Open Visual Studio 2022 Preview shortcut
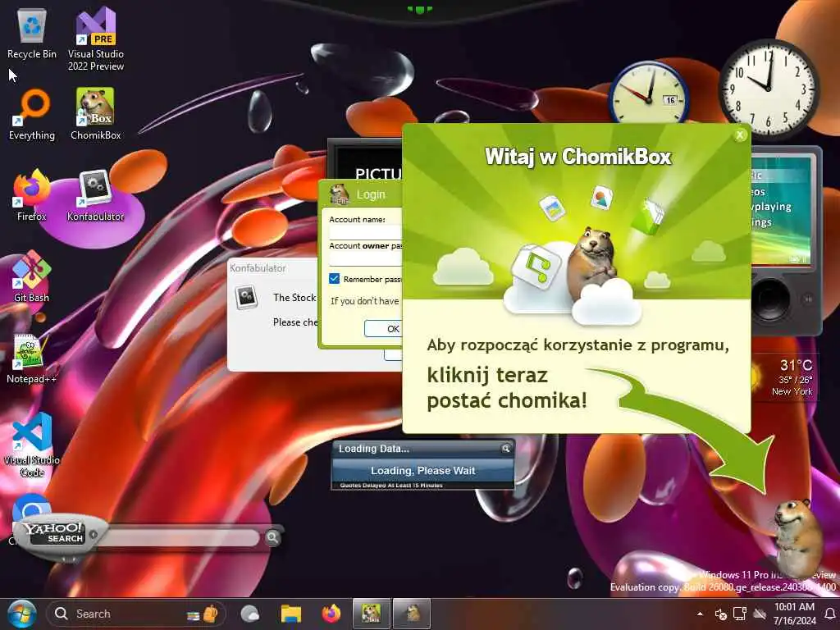 tap(96, 39)
